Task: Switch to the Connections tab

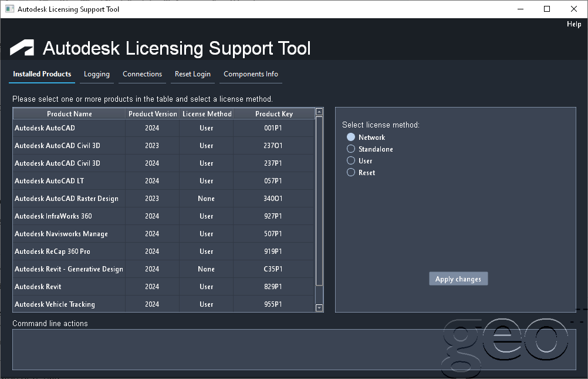Action: coord(142,74)
